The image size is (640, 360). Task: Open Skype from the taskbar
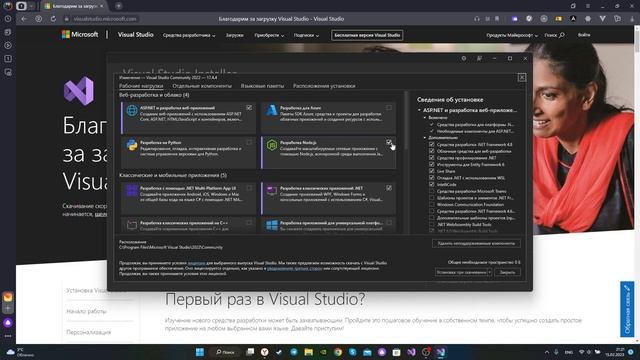pyautogui.click(x=352, y=352)
